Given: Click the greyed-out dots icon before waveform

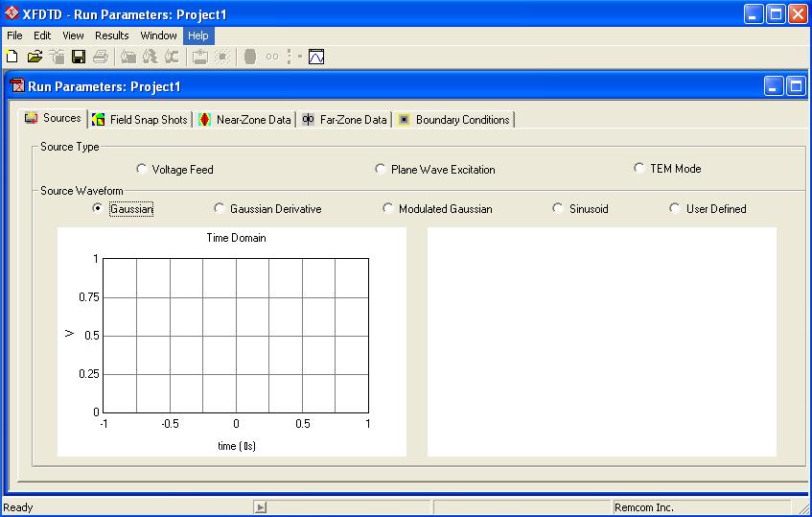Looking at the screenshot, I should (x=293, y=56).
